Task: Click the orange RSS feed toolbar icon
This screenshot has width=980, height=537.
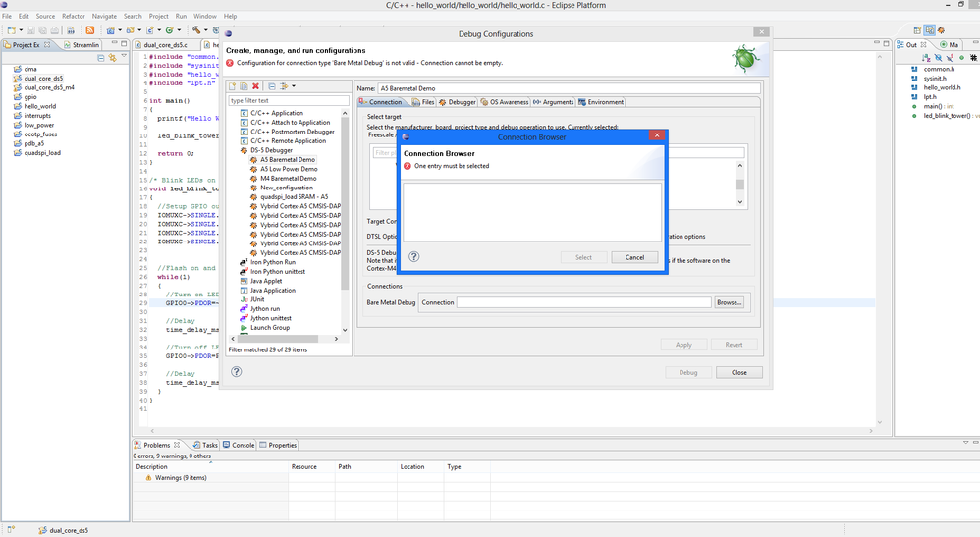Action: pyautogui.click(x=90, y=30)
